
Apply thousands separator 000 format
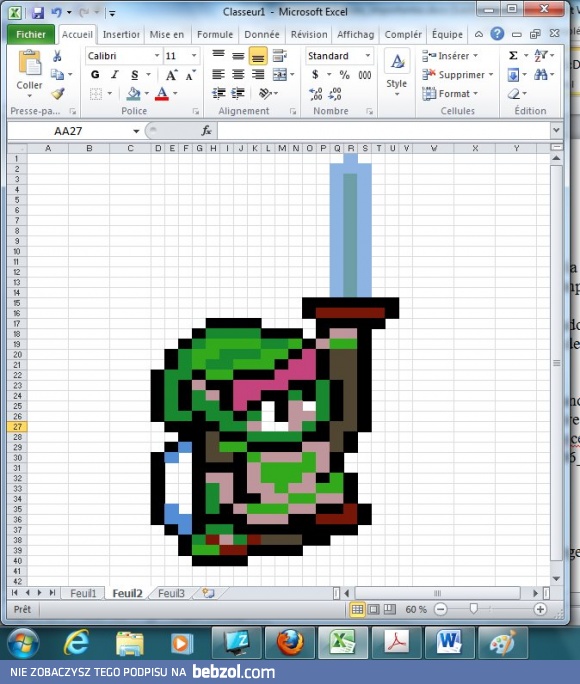click(365, 75)
